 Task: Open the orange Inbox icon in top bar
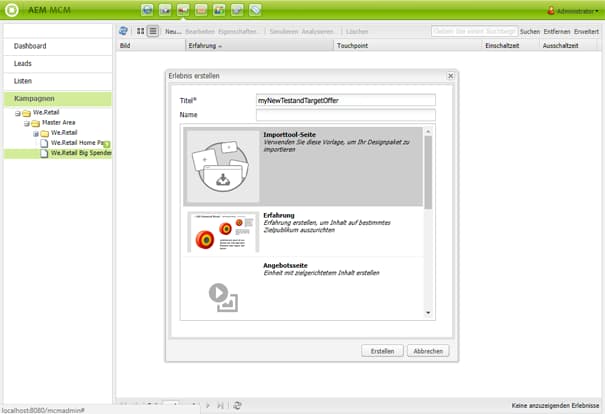coord(201,10)
